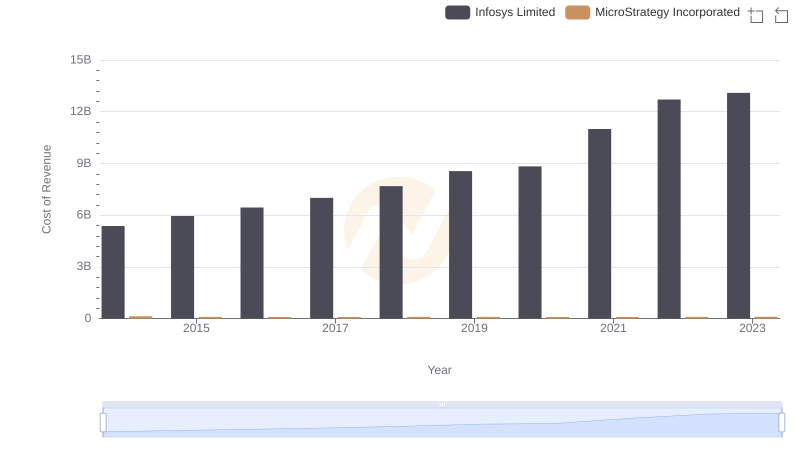The width and height of the screenshot is (800, 461).
Task: Click the top move bar of the zoom slider
Action: click(x=442, y=404)
